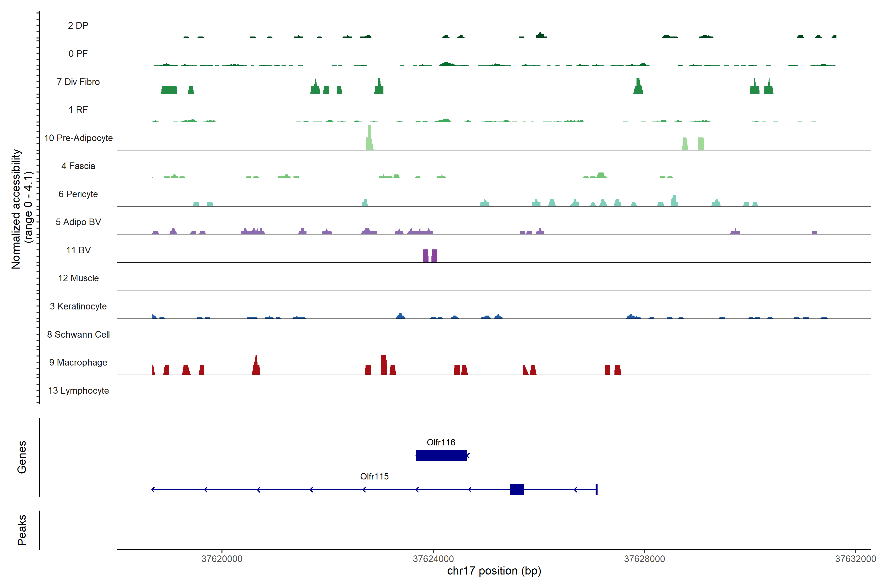Click the Genes panel label
The image size is (882, 588).
[x=22, y=457]
